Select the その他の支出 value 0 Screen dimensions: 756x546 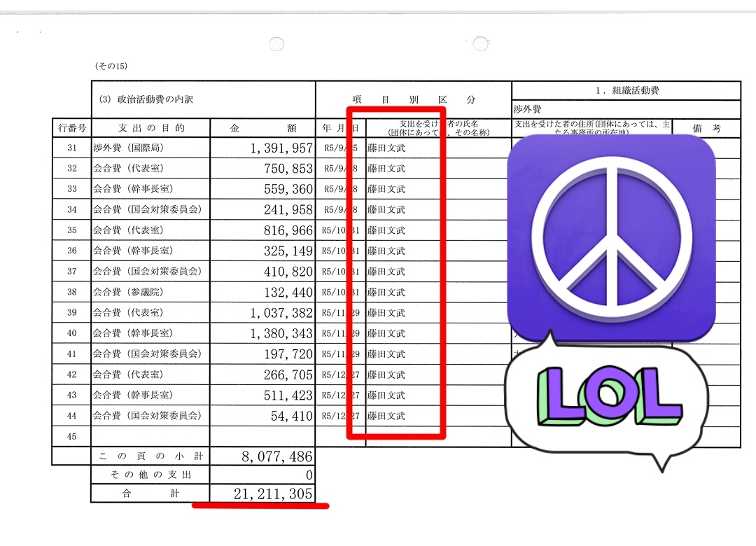click(309, 475)
